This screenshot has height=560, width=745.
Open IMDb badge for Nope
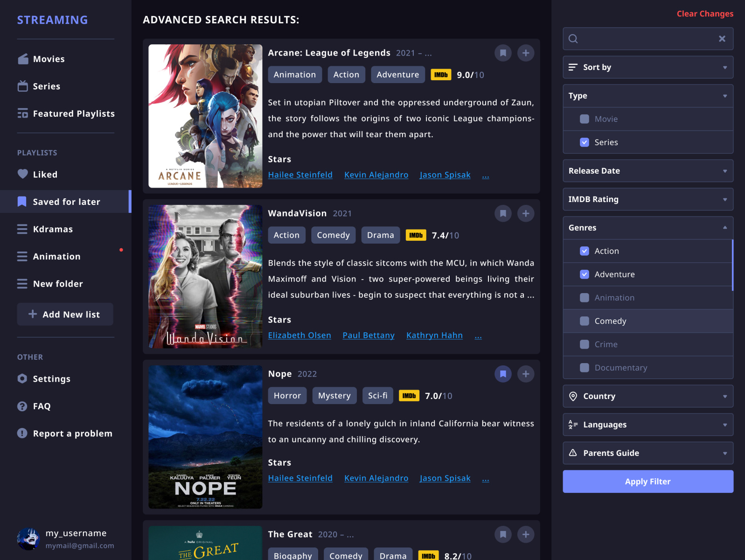click(x=409, y=396)
